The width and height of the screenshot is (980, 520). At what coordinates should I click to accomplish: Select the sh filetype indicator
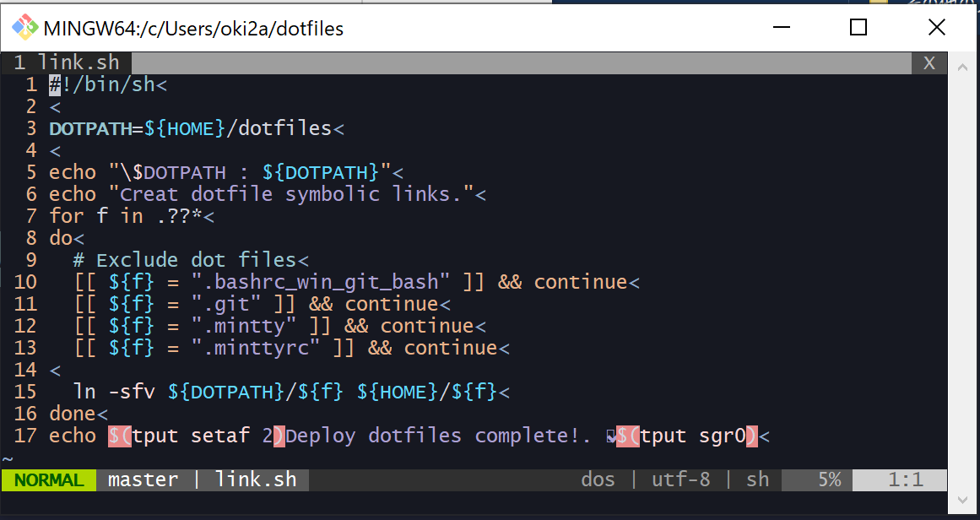[x=755, y=479]
